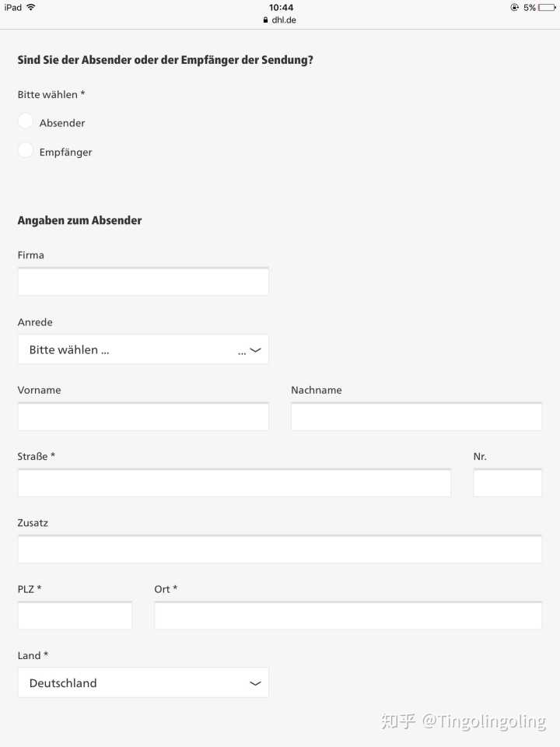Open the Land dropdown showing Deutschland

[x=142, y=683]
